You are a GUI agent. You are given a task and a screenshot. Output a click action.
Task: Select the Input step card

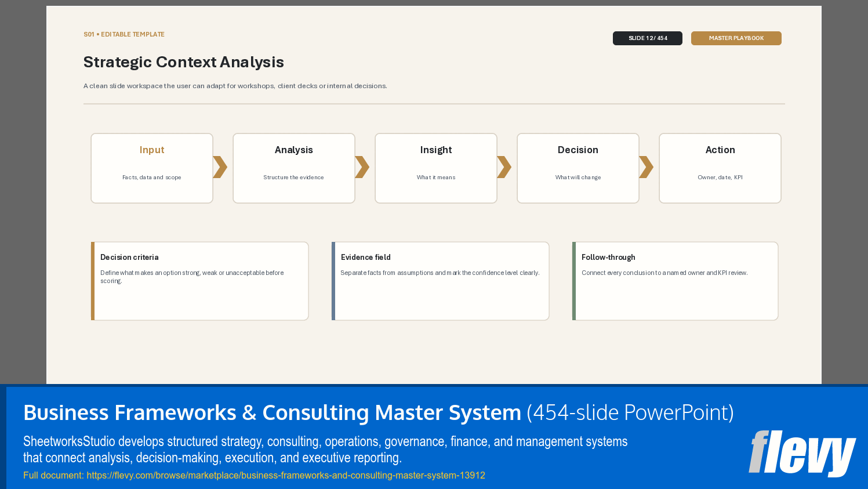(x=152, y=168)
